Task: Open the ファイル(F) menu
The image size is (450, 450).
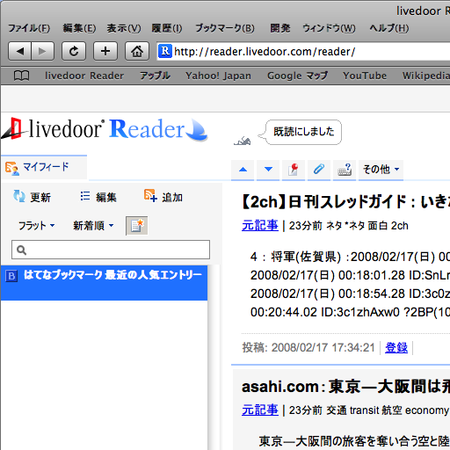Action: tap(29, 28)
